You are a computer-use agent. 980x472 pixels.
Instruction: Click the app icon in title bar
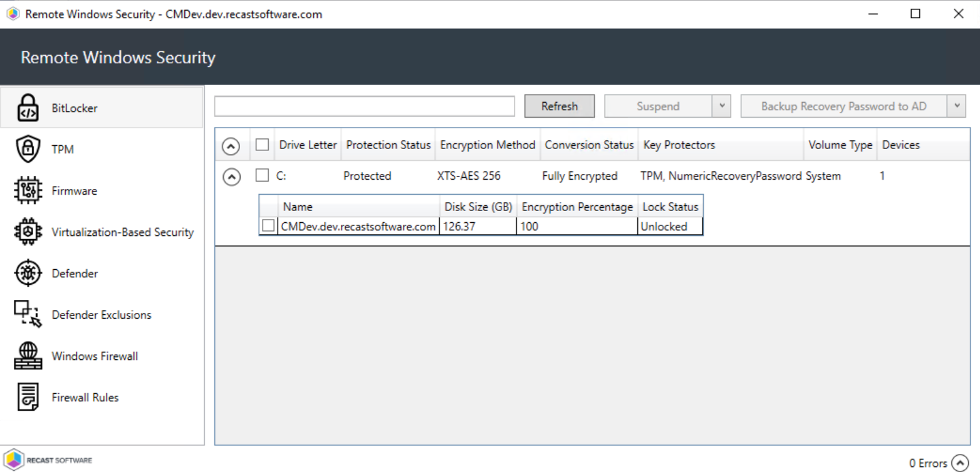pyautogui.click(x=13, y=14)
